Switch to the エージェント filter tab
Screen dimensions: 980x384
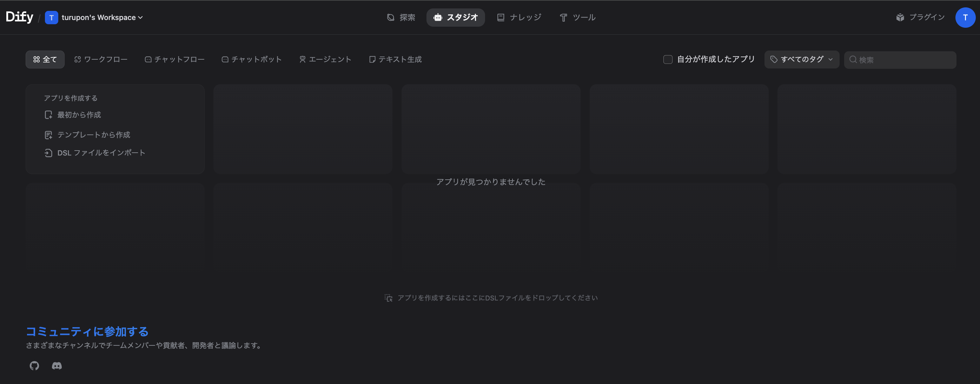pyautogui.click(x=325, y=59)
